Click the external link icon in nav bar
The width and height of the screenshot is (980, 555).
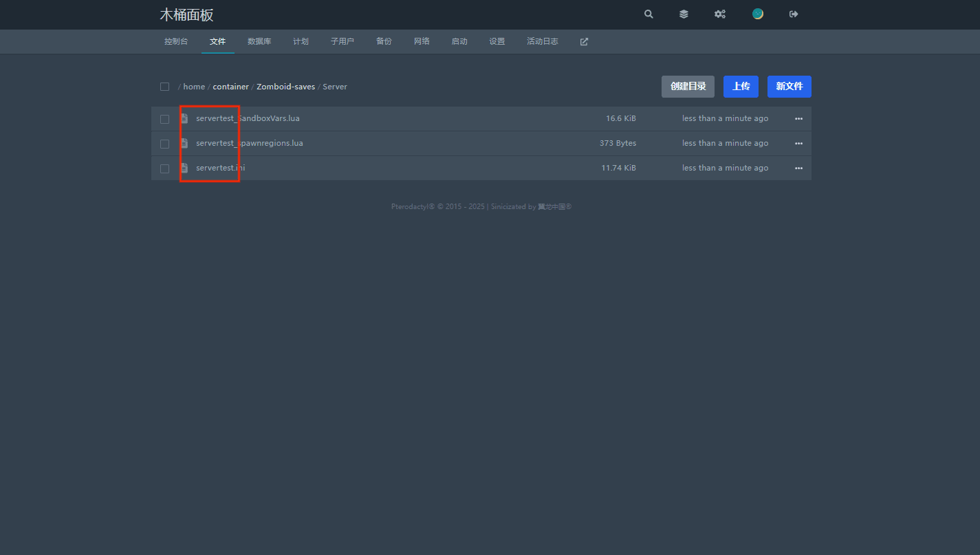coord(584,42)
